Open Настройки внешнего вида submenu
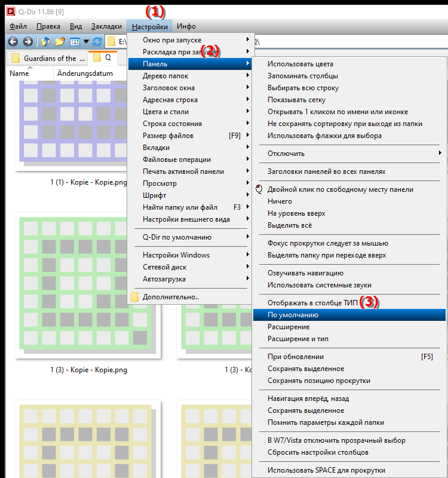Screen dimensions: 448x478 (x=190, y=219)
